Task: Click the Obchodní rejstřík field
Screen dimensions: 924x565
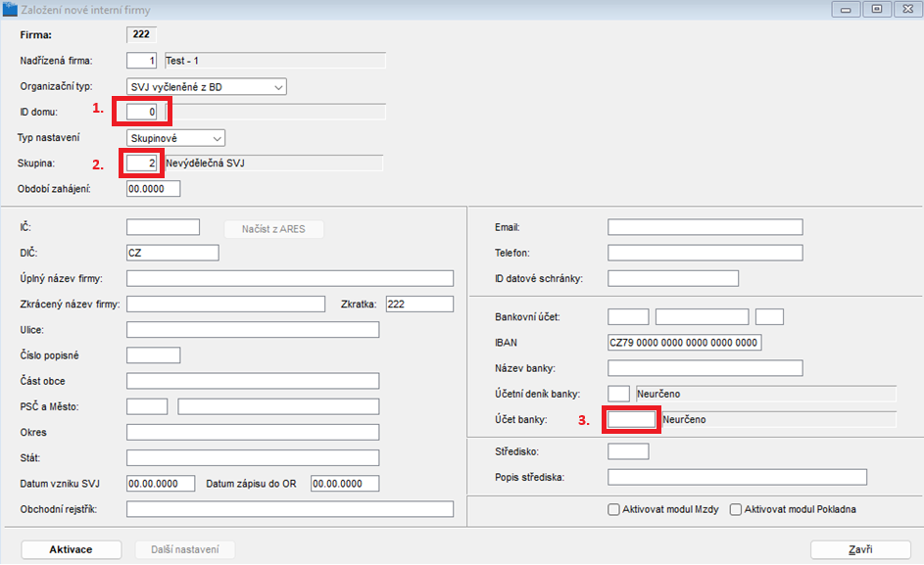Action: click(x=290, y=509)
